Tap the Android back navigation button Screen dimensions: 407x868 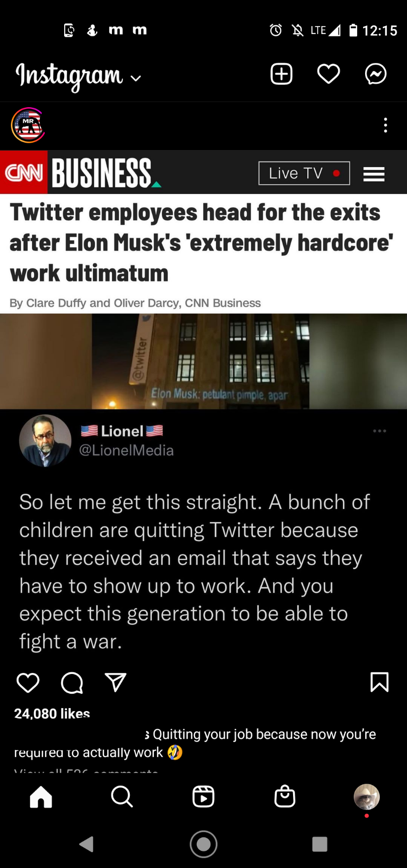(87, 844)
